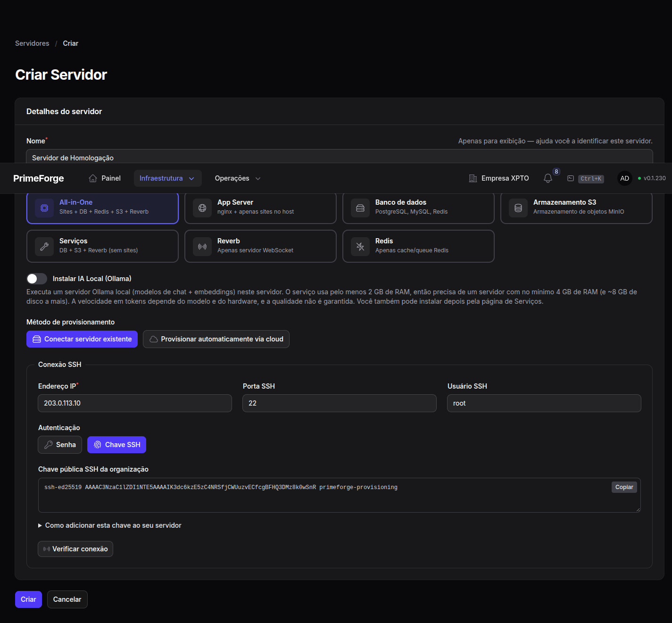Click the Criar breadcrumb text
The height and width of the screenshot is (623, 672).
[71, 43]
